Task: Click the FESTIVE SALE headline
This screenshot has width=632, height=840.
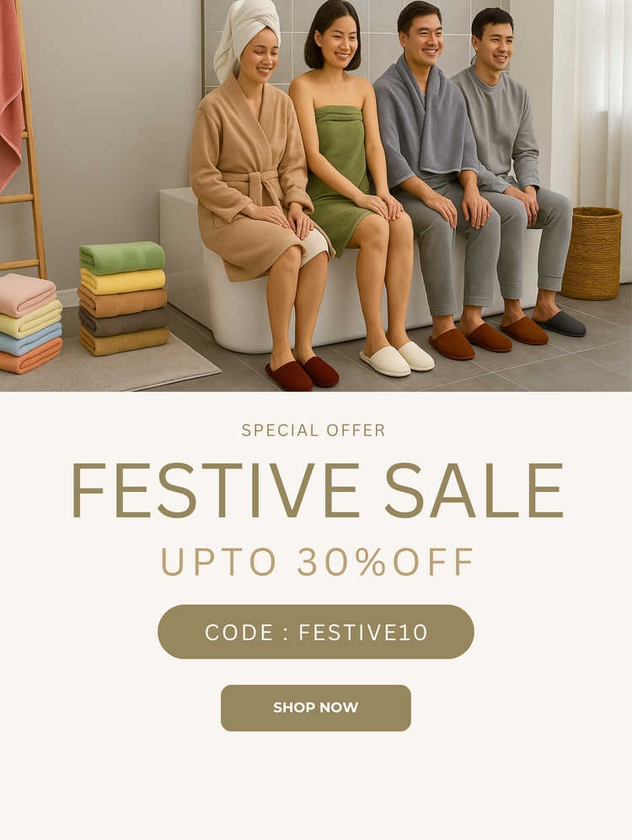Action: tap(317, 490)
